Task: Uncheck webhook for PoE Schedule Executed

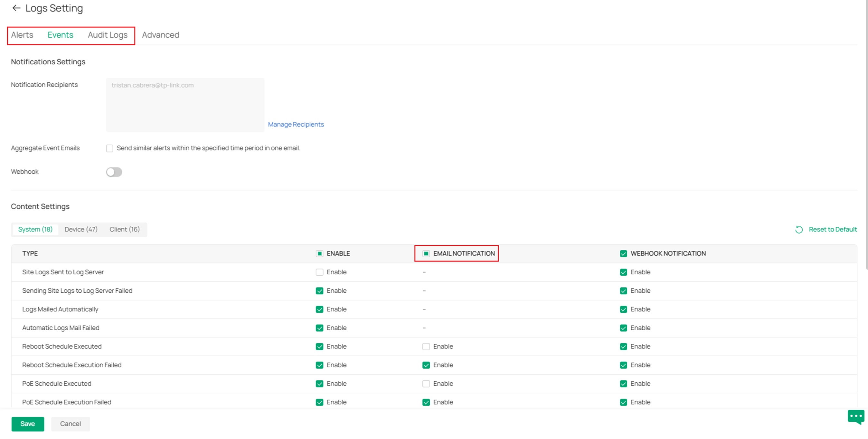Action: click(623, 384)
